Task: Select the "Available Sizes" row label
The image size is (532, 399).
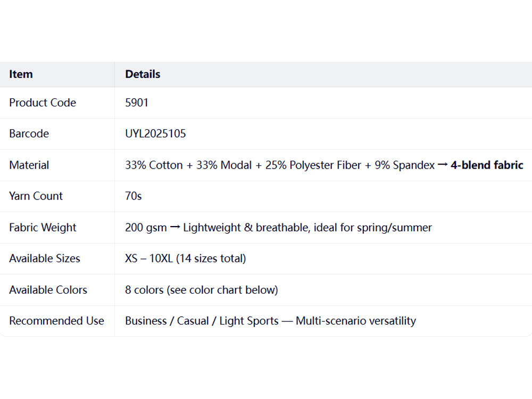Action: click(x=45, y=259)
